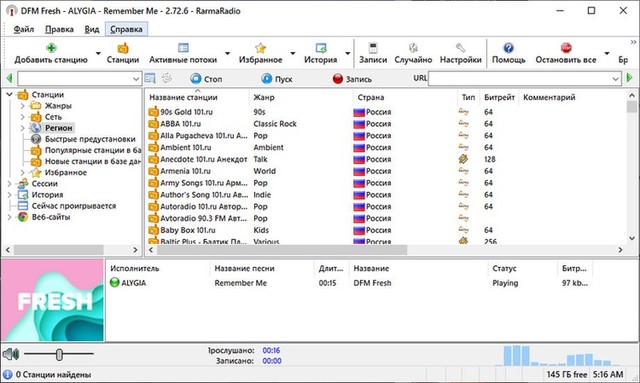
Task: Select Быстрые предустановки tree item
Action: pos(90,139)
